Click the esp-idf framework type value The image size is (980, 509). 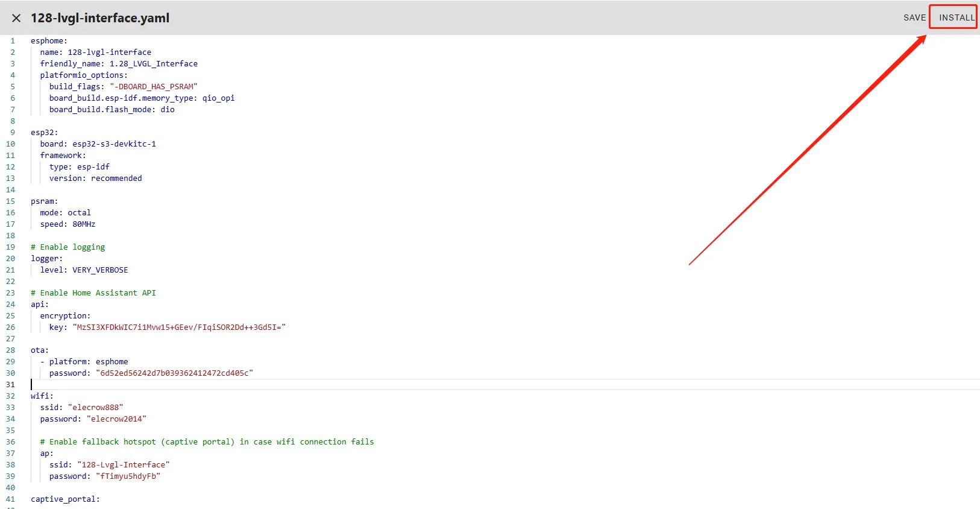point(93,167)
